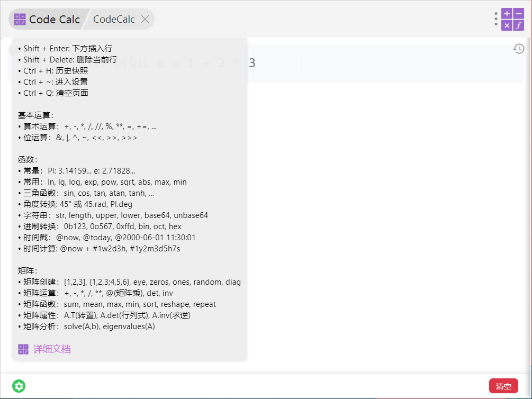Viewport: 532px width, 399px height.
Task: Click the 'Shift + Delete: 删除当前行' line
Action: pos(68,60)
